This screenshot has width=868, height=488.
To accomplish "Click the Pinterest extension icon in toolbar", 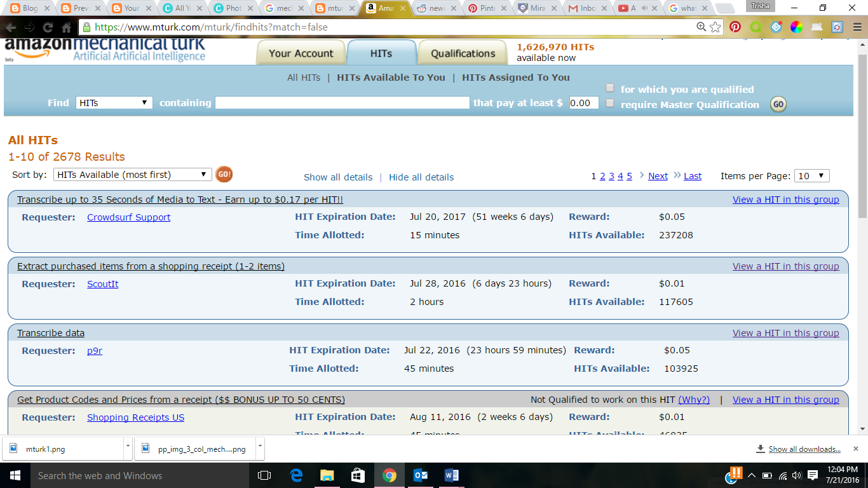I will click(735, 27).
